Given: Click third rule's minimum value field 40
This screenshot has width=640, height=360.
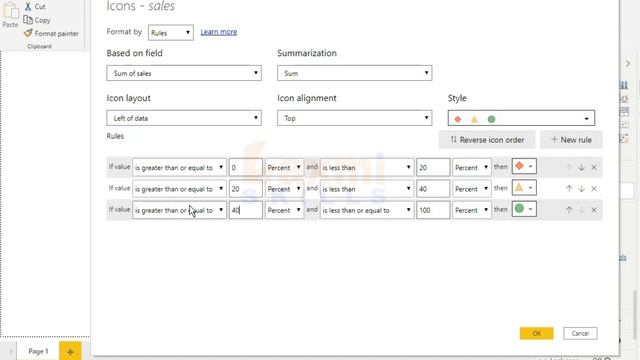Looking at the screenshot, I should click(x=246, y=210).
